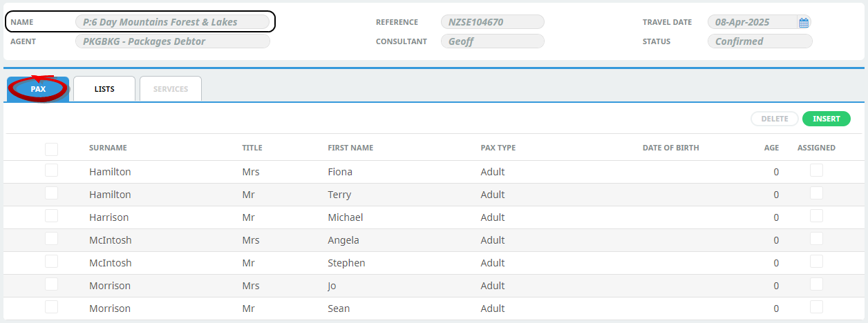Viewport: 868px width, 323px height.
Task: Toggle Assigned checkbox for Angela McIntosh
Action: (x=816, y=239)
